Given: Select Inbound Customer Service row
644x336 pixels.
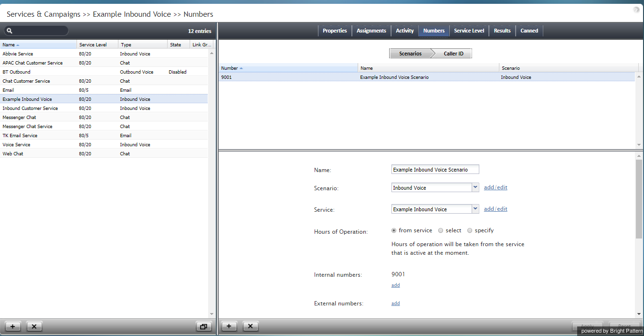Looking at the screenshot, I should point(104,108).
